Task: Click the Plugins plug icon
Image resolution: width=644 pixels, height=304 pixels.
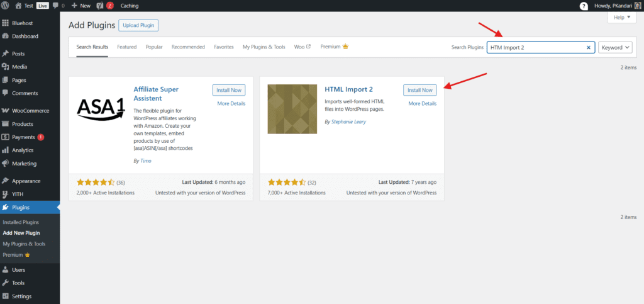Action: click(x=5, y=208)
